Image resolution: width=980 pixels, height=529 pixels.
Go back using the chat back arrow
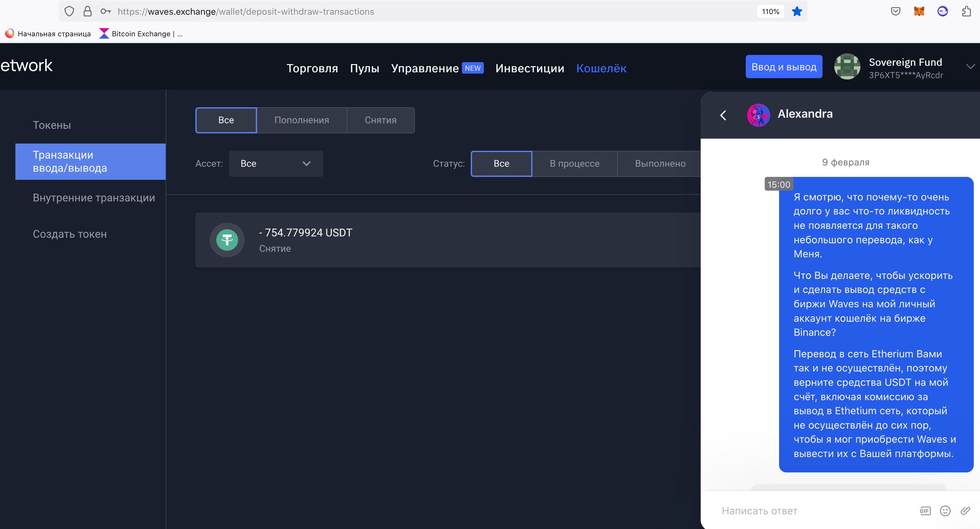[x=723, y=115]
